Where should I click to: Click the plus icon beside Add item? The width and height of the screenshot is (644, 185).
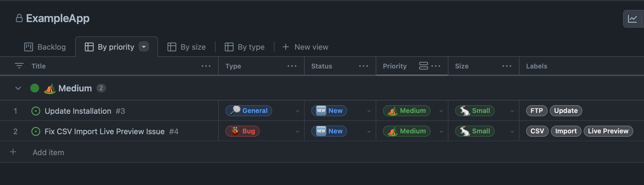(13, 152)
